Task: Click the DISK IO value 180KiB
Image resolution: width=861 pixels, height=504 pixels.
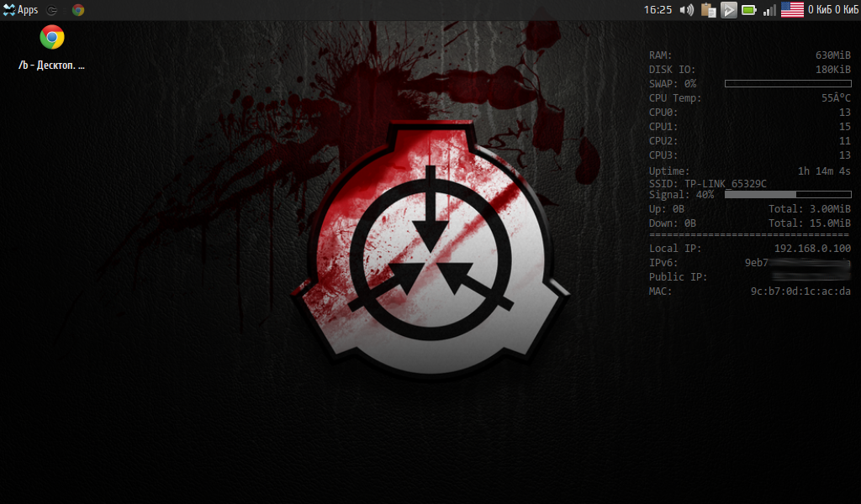Action: pos(833,70)
